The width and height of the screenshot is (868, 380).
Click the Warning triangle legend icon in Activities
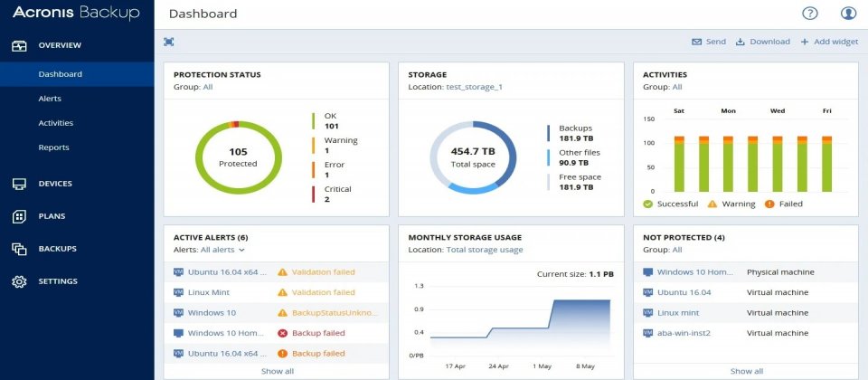712,204
